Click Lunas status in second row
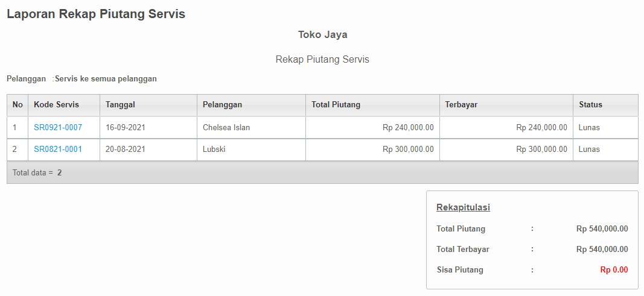Image resolution: width=644 pixels, height=296 pixels. [x=589, y=149]
